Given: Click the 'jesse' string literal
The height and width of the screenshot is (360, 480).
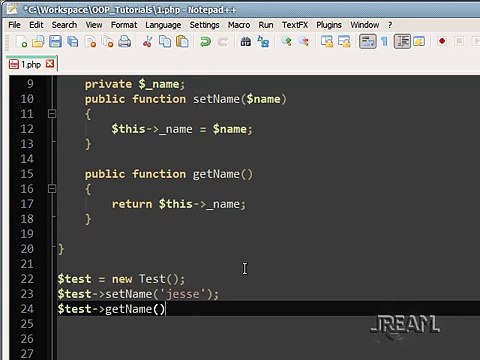Looking at the screenshot, I should pos(183,294).
